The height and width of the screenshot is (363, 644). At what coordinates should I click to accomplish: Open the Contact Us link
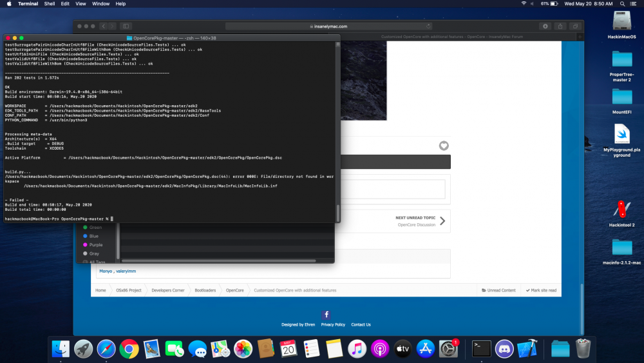[361, 325]
